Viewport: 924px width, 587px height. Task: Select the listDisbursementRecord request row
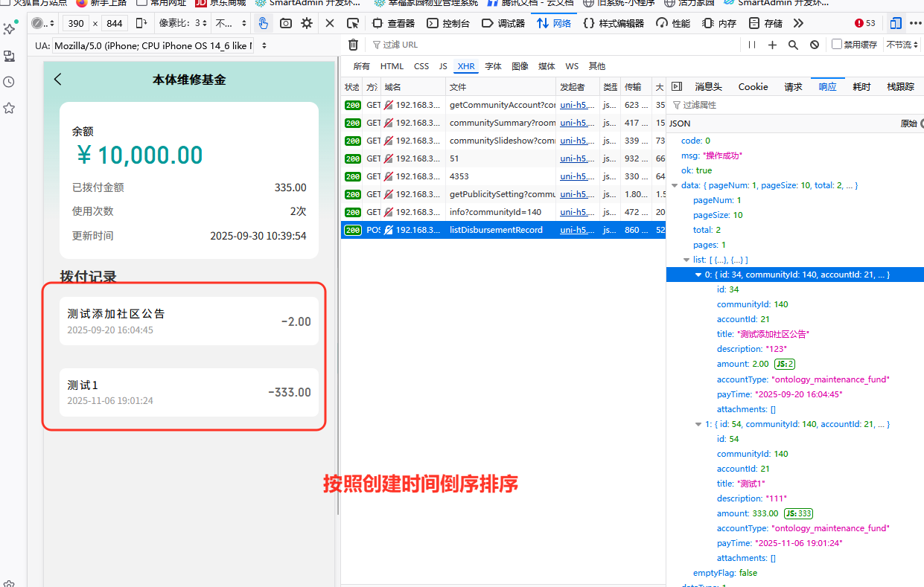pos(496,230)
